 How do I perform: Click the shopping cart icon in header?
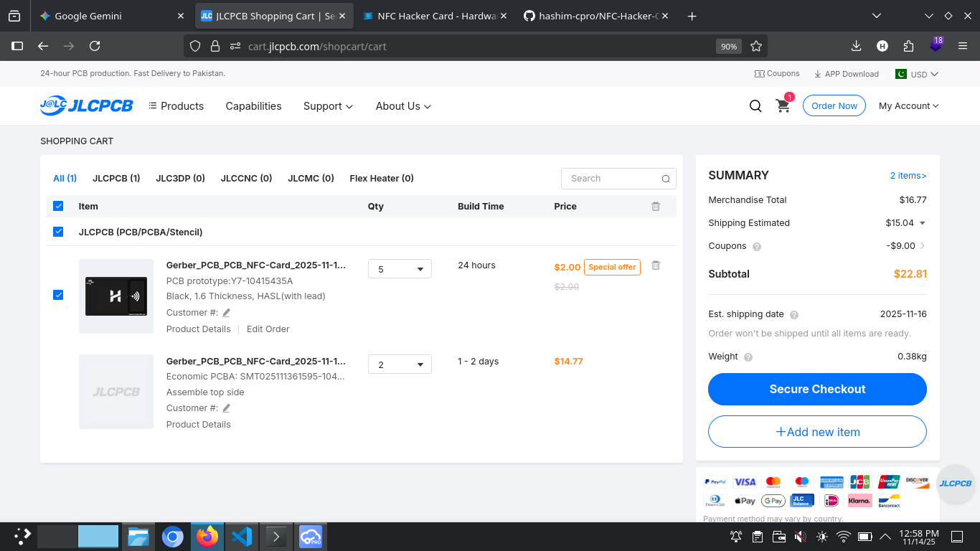(783, 106)
